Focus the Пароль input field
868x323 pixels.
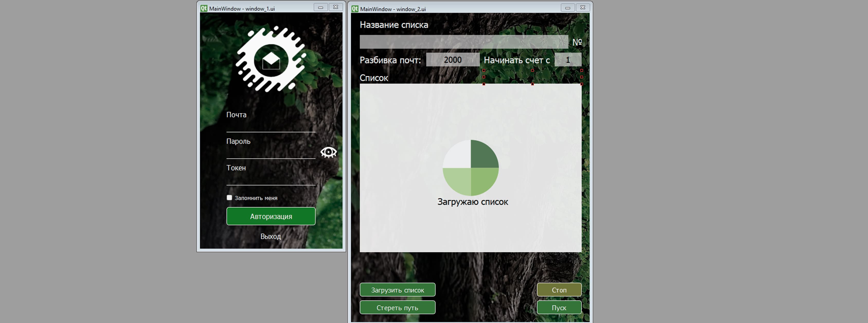point(271,153)
